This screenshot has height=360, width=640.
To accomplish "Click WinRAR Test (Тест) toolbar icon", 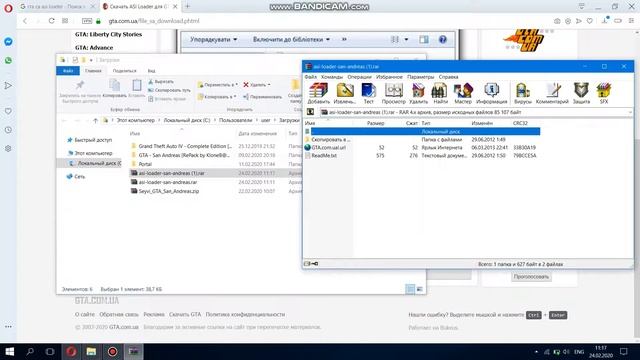I will 369,93.
